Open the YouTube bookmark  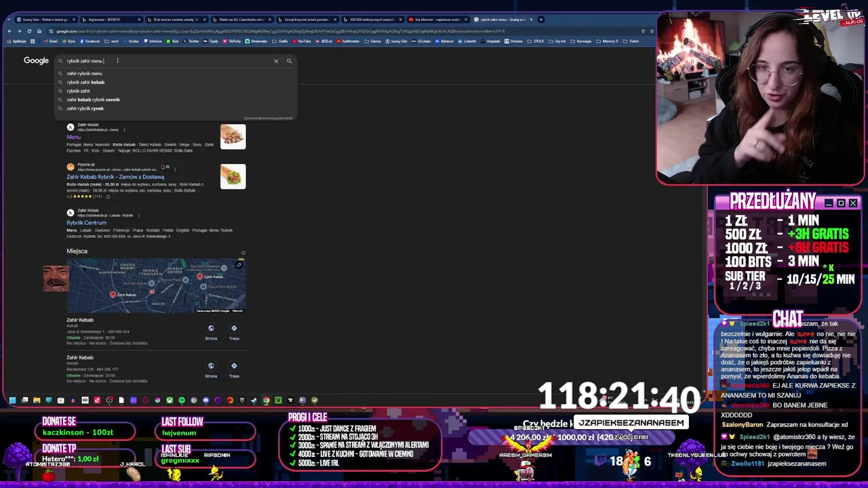tap(302, 41)
